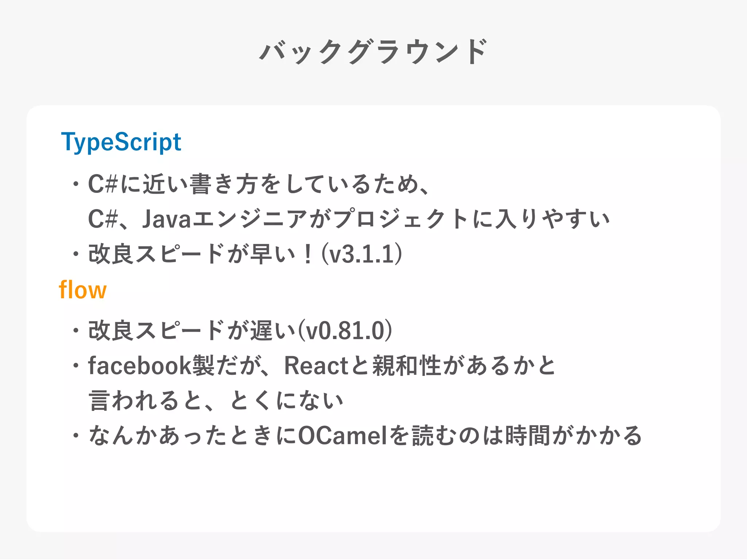
Task: Click the version text (v3.1.1)
Action: coord(361,254)
